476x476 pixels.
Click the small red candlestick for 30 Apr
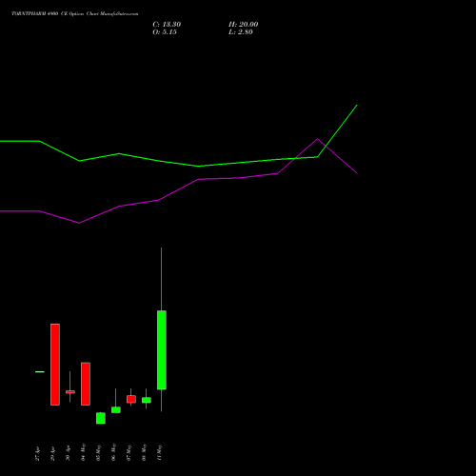[x=70, y=392]
